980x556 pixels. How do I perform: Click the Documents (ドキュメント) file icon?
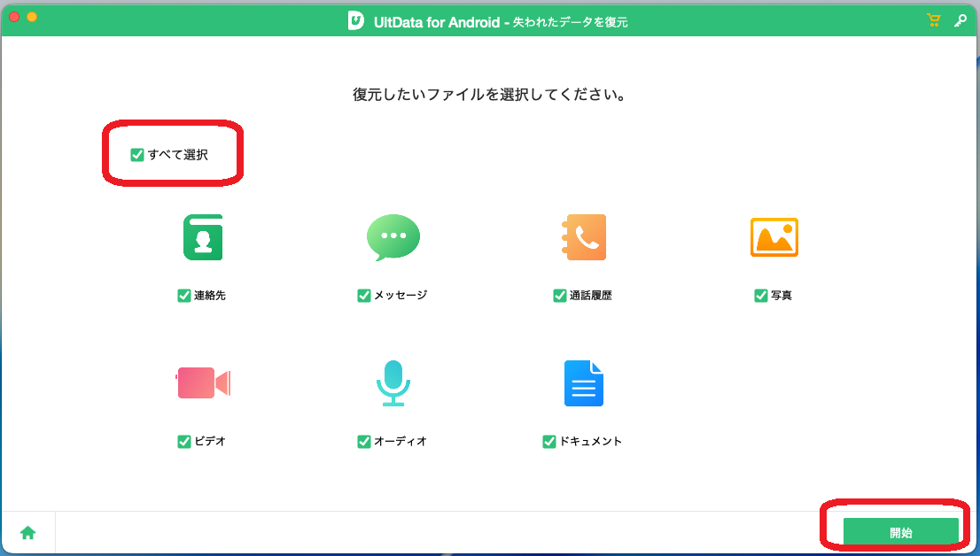(584, 383)
